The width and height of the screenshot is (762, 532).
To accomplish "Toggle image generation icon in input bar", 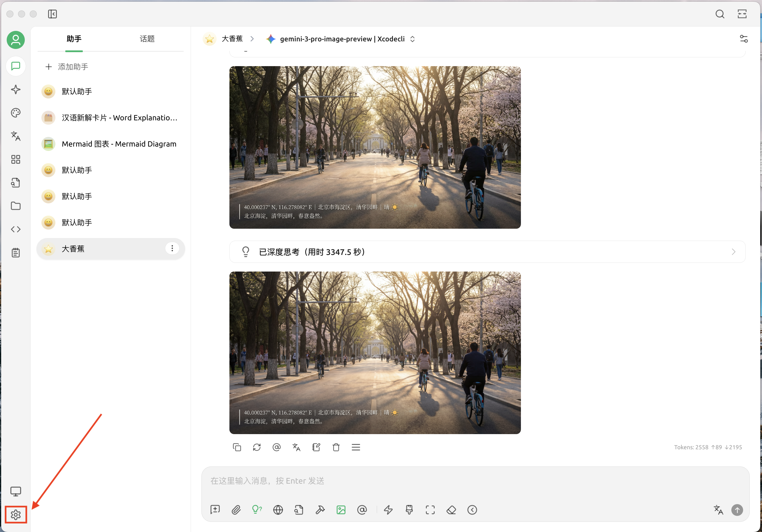I will (341, 510).
